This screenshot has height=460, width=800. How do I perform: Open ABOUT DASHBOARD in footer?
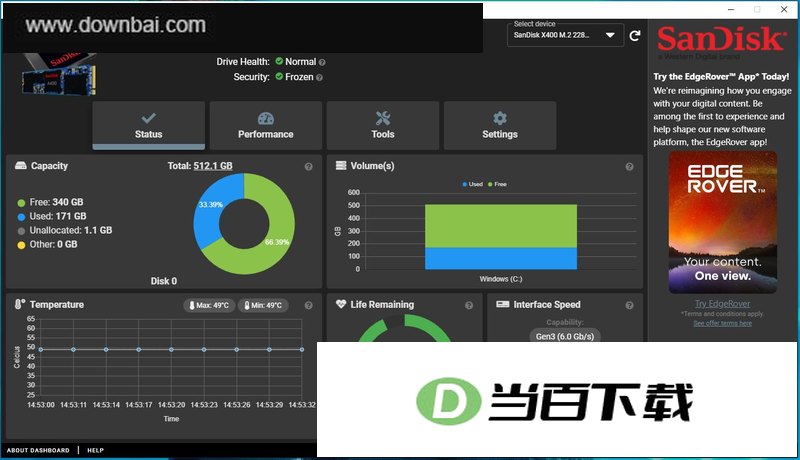[38, 450]
